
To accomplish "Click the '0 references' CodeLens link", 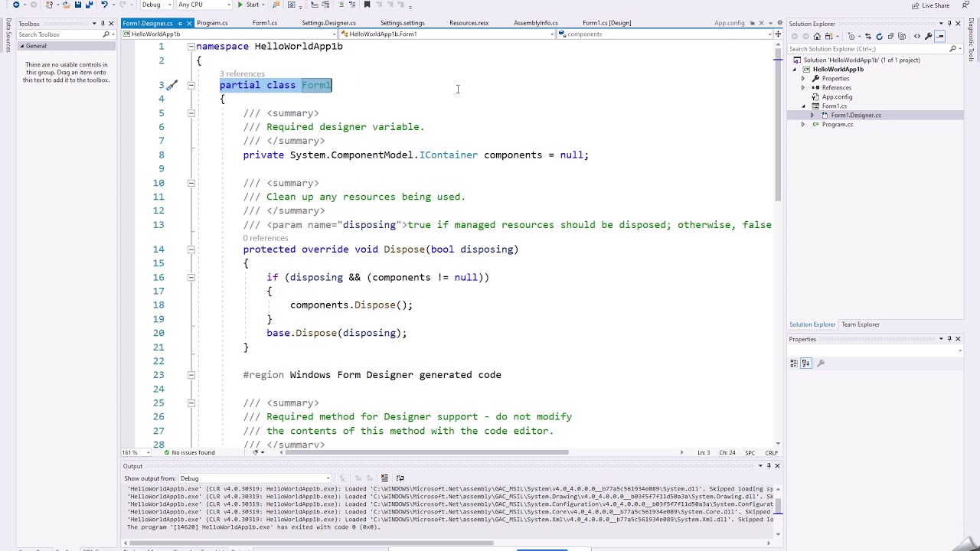I will coord(266,238).
